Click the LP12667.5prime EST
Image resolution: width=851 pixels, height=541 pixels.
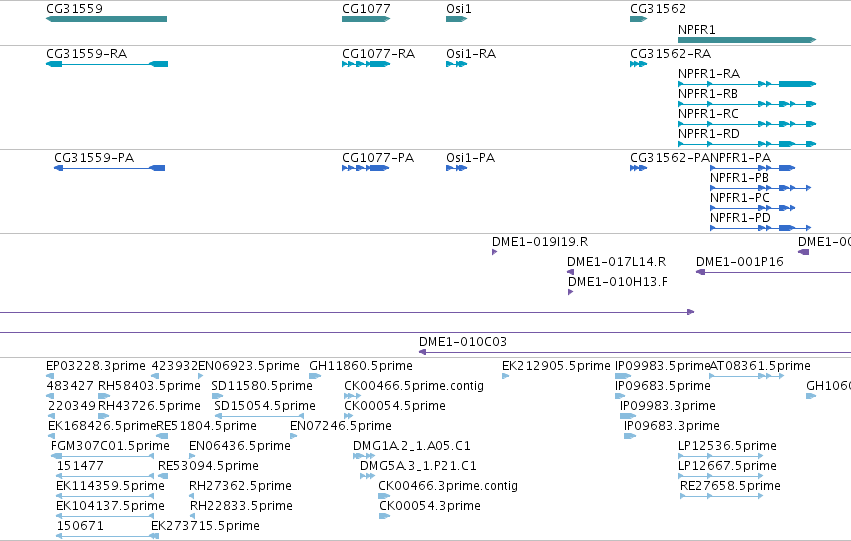[721, 476]
